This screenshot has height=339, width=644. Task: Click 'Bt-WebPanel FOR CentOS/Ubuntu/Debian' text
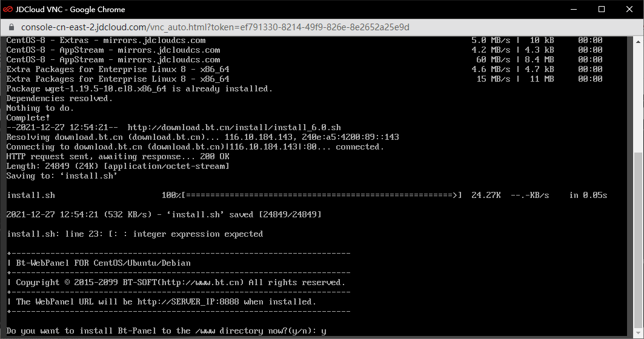pos(103,263)
